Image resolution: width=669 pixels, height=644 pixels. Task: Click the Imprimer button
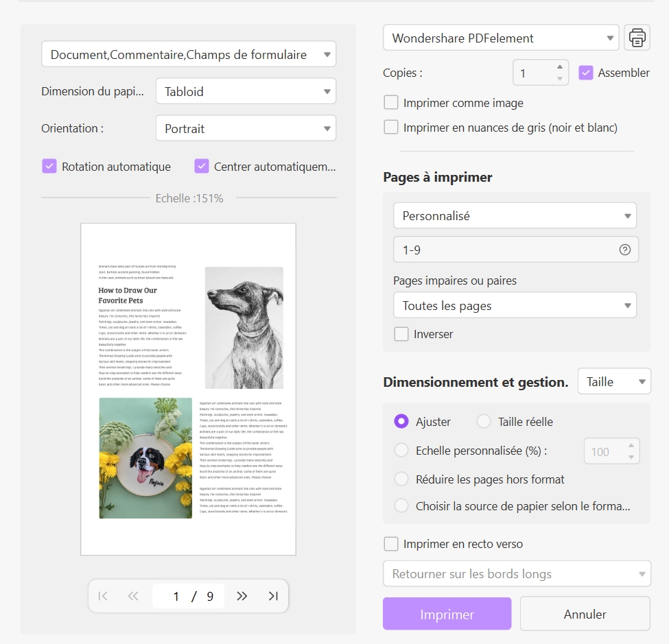447,614
